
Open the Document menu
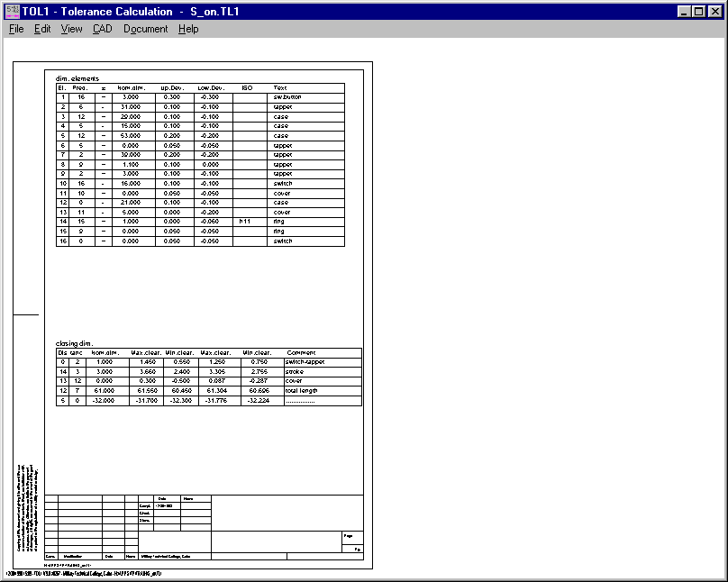coord(145,29)
